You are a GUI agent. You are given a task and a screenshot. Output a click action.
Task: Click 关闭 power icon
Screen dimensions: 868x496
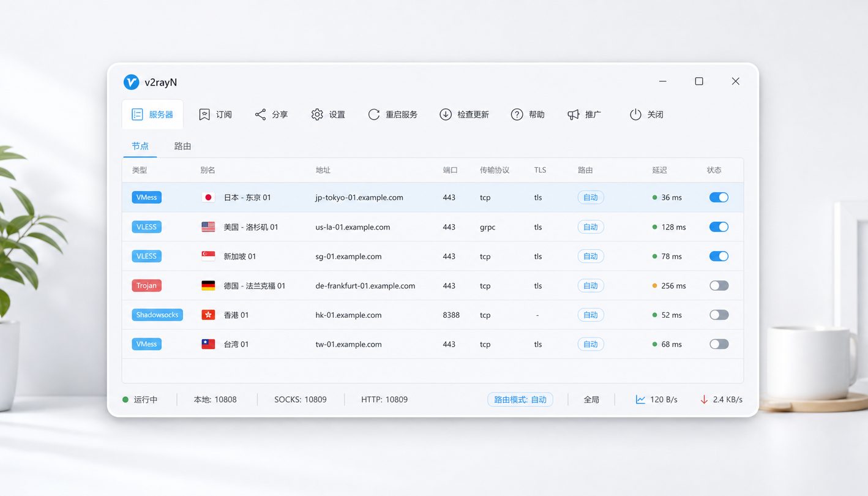[635, 115]
